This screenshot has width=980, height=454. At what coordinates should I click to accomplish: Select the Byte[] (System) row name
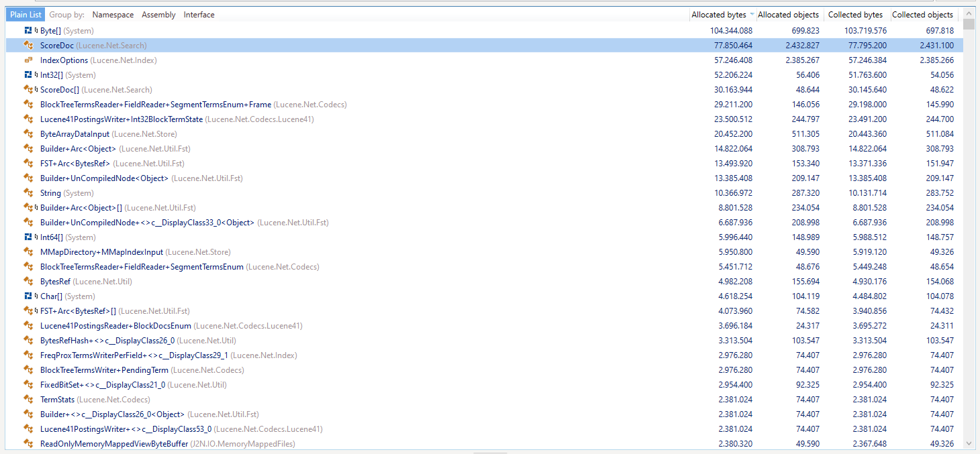67,31
